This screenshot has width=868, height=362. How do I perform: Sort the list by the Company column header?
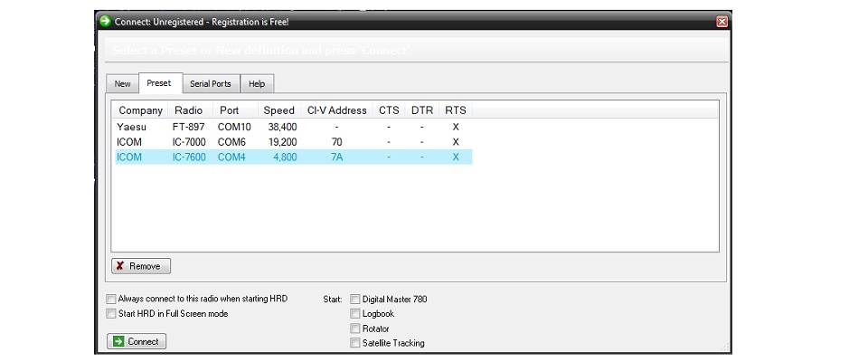tap(141, 110)
